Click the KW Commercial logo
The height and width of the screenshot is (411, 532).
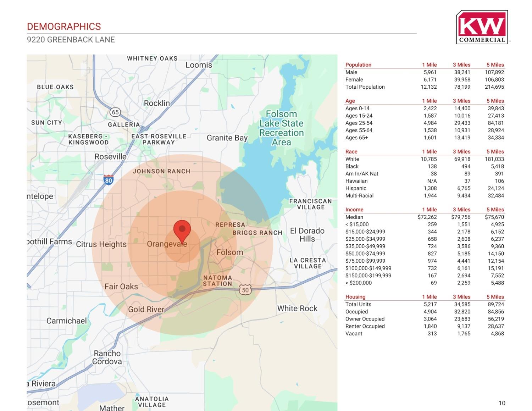[482, 27]
